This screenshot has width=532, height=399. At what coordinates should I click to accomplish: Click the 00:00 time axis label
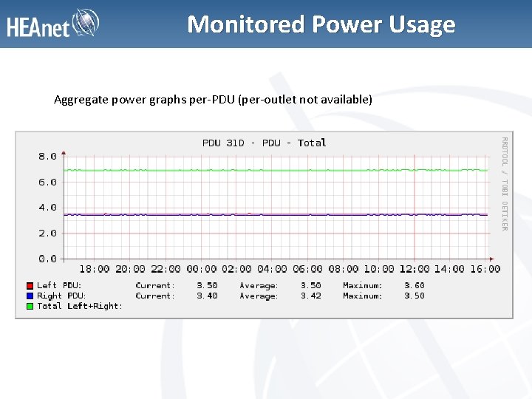pos(201,270)
